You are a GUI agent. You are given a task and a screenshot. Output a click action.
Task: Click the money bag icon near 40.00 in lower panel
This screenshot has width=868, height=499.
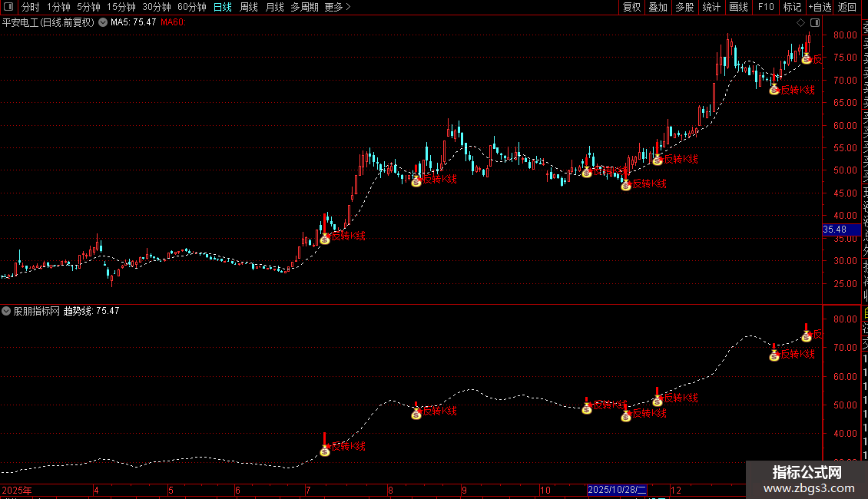tap(325, 451)
